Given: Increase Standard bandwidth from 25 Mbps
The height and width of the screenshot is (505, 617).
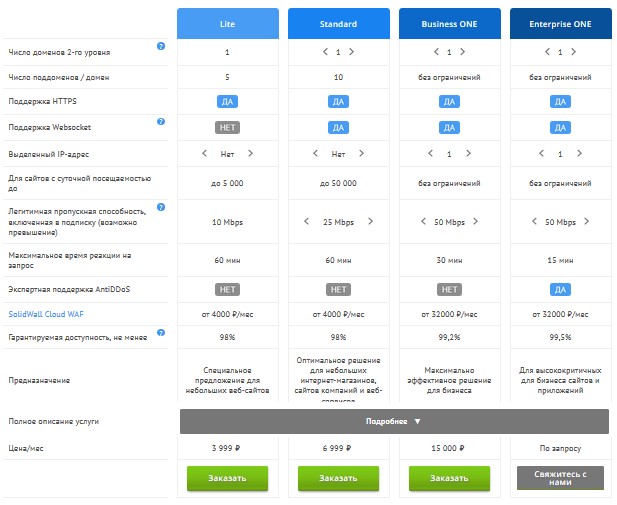Looking at the screenshot, I should [371, 222].
